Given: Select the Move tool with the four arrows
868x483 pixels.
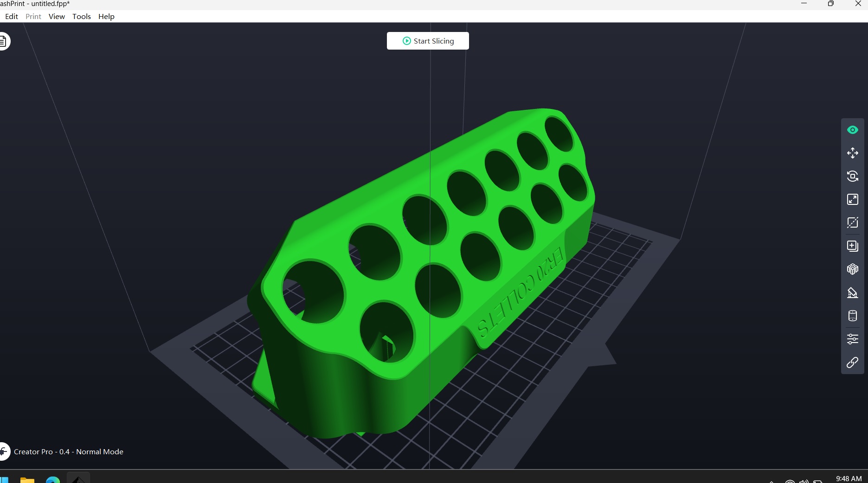Looking at the screenshot, I should (852, 153).
